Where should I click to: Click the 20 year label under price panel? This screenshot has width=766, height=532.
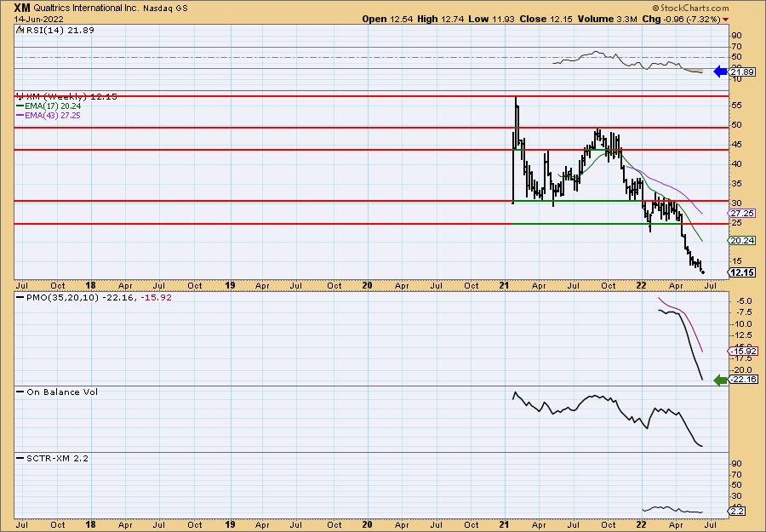[368, 286]
